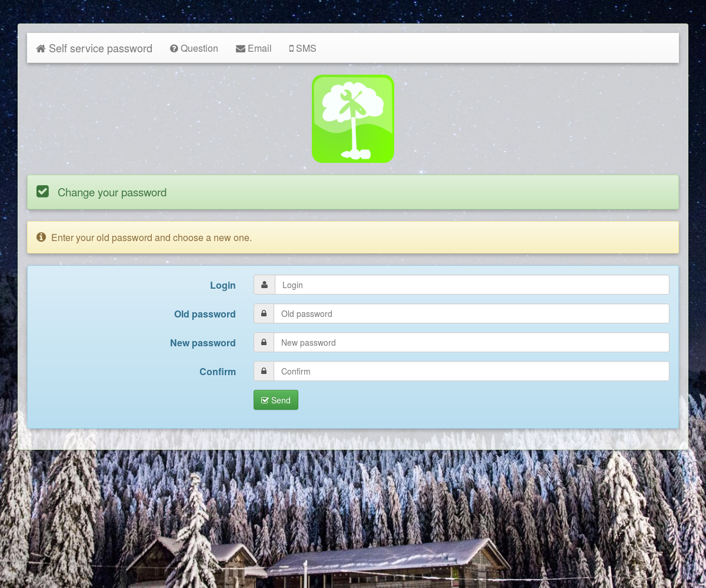Click the question mark icon in navbar
Screen dimensions: 706x588
point(174,49)
